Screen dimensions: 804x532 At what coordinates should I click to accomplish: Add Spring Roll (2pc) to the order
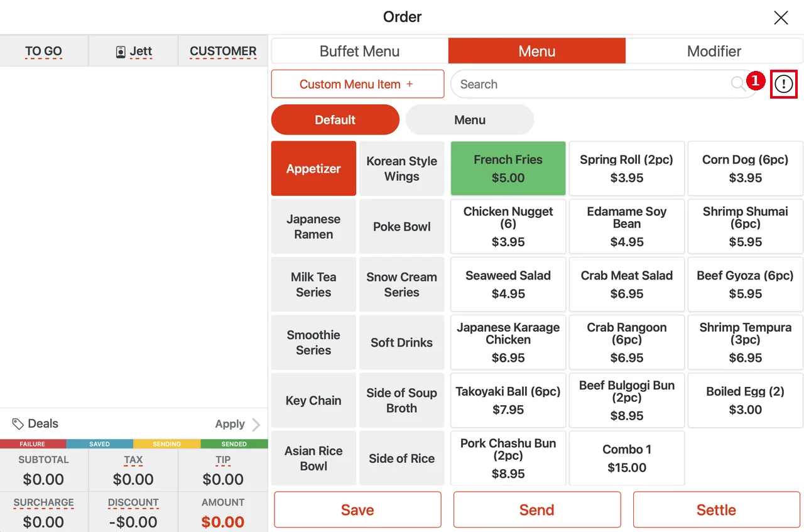pos(627,168)
